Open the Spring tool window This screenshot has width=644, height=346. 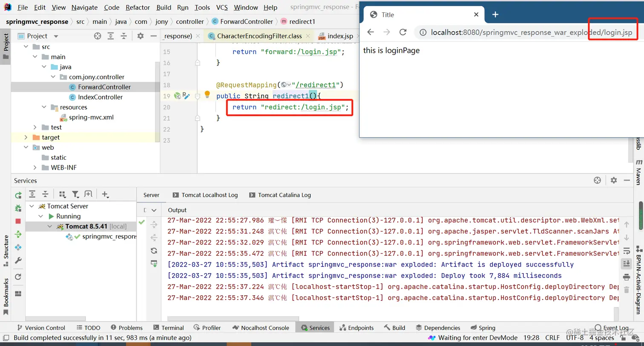click(x=483, y=328)
